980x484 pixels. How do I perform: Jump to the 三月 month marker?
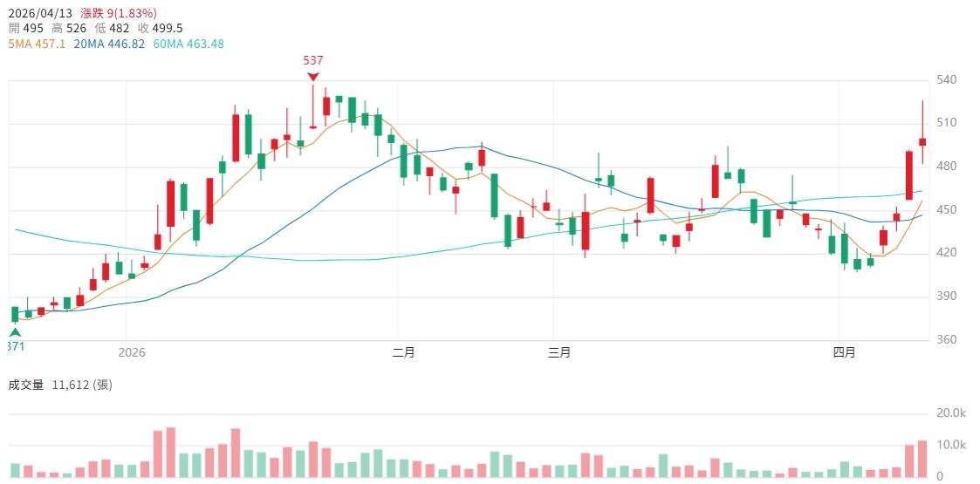click(x=559, y=352)
